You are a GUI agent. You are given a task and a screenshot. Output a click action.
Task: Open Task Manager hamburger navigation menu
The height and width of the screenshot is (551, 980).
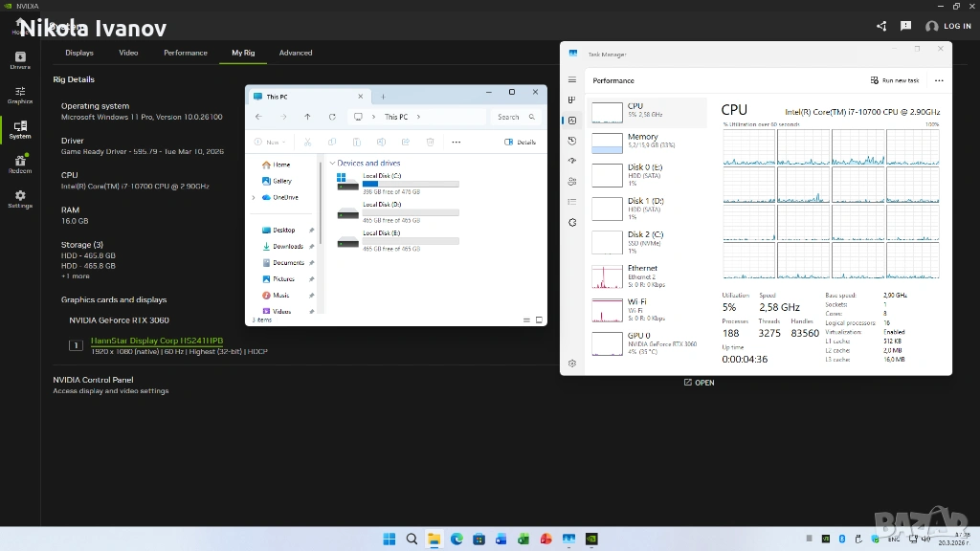click(572, 80)
